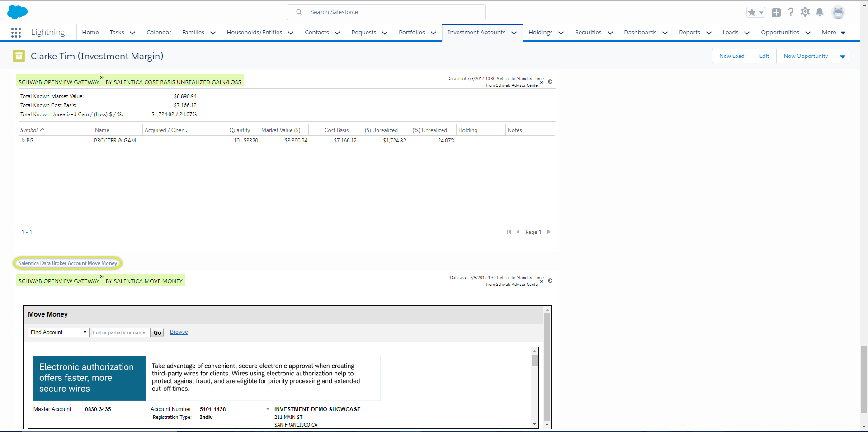Switch to the Securities tab
Viewport: 868px width, 432px height.
(x=588, y=33)
